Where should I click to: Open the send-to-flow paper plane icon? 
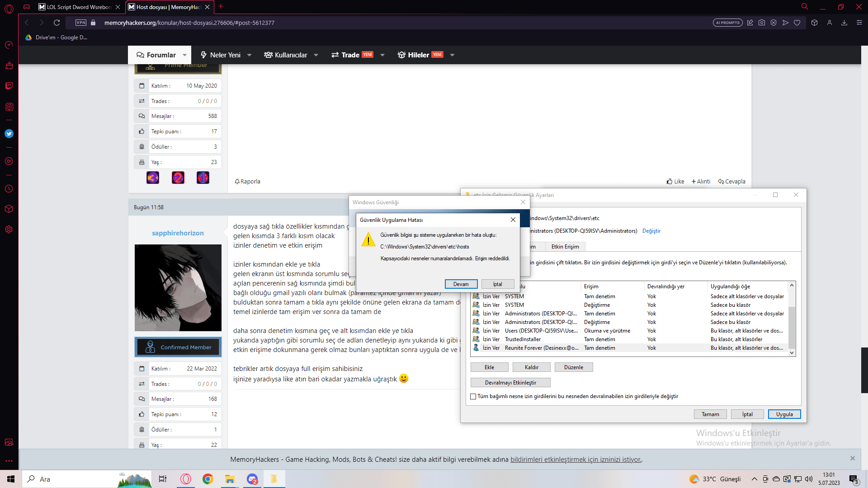click(x=785, y=23)
